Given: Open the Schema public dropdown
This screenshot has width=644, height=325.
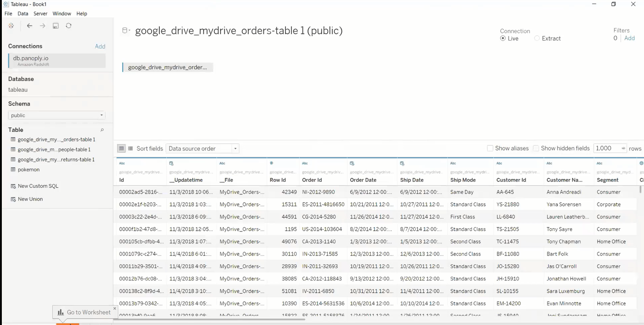Looking at the screenshot, I should [x=57, y=115].
